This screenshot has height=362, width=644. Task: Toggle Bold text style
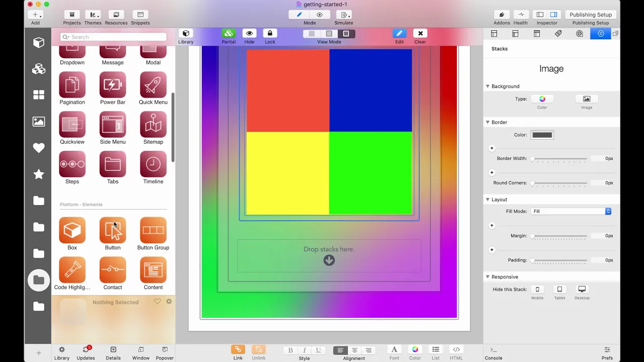[290, 350]
